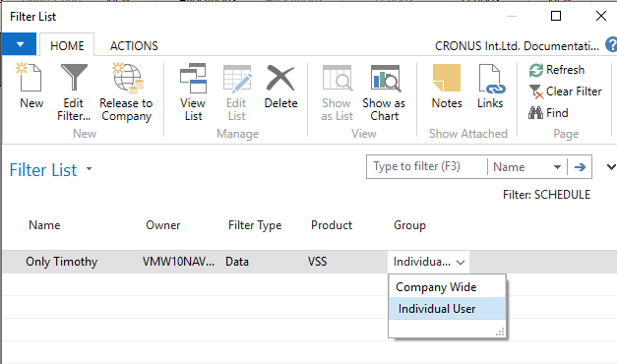Open the Group cell dropdown for Only Timothy
The height and width of the screenshot is (364, 617).
coord(461,262)
